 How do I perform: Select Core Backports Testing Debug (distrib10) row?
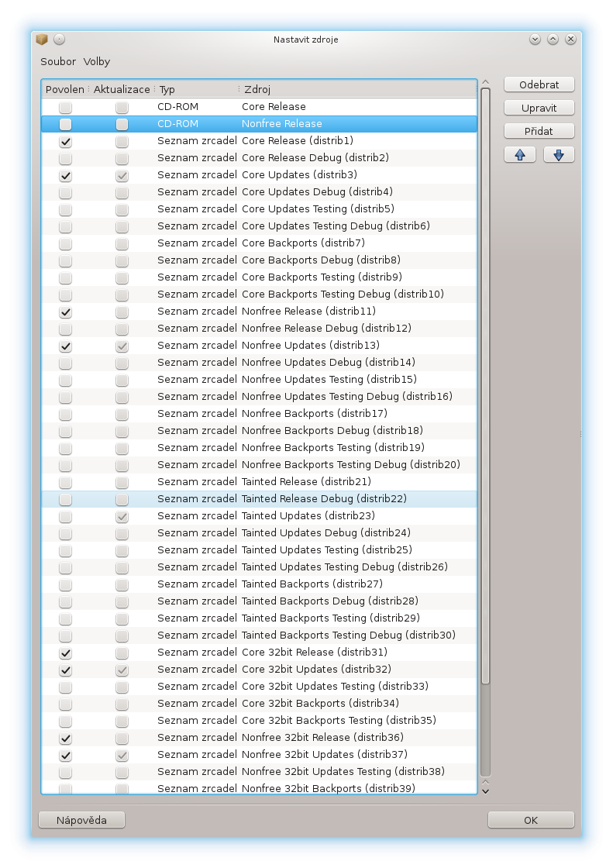pyautogui.click(x=259, y=294)
